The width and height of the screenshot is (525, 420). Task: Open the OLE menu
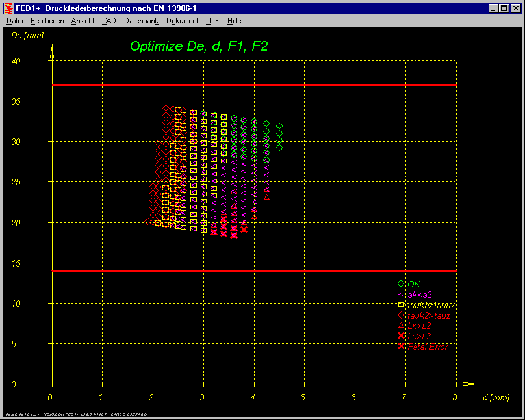[x=212, y=21]
